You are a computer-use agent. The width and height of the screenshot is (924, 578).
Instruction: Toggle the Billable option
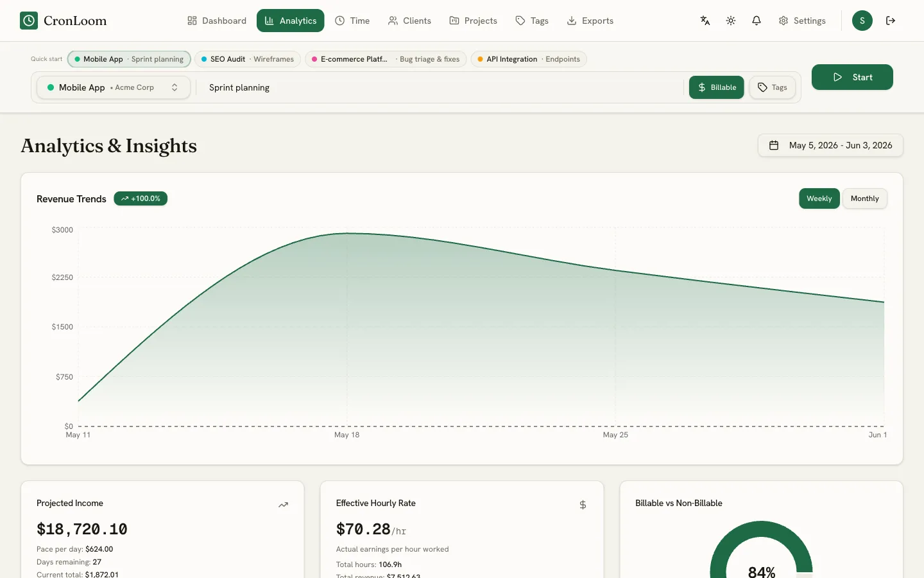tap(717, 87)
